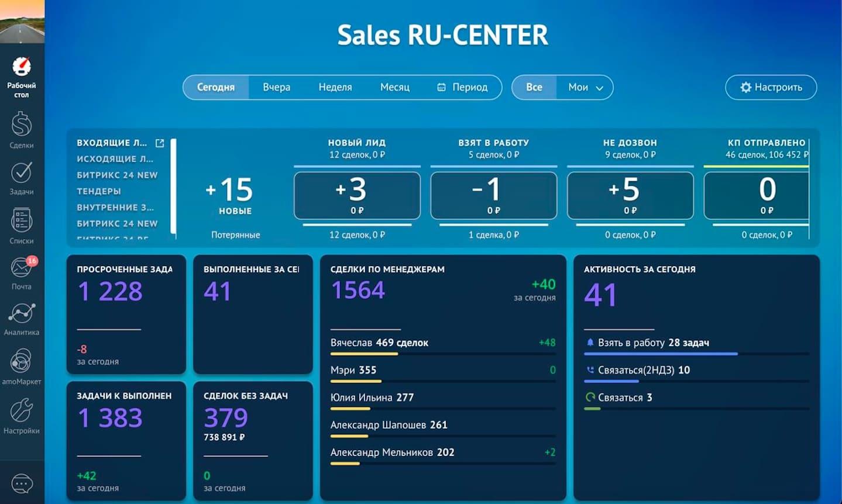Select the ТЕНДЕРЫ pipeline

pyautogui.click(x=99, y=191)
